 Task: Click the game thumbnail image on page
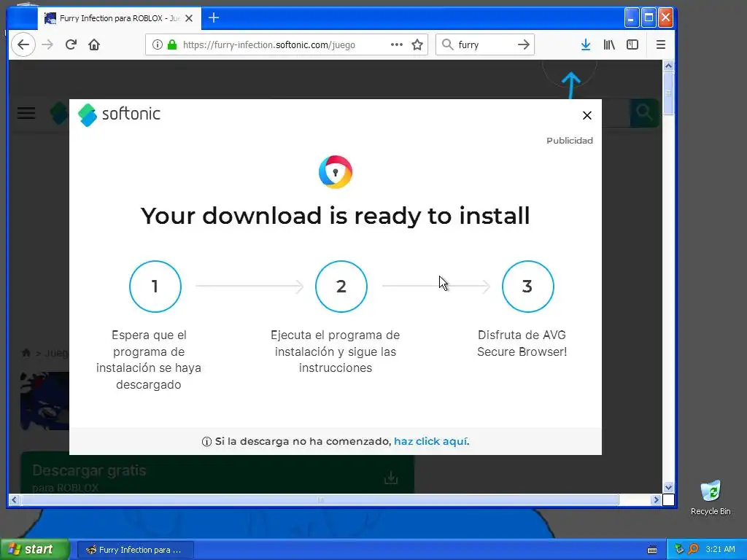[x=44, y=401]
